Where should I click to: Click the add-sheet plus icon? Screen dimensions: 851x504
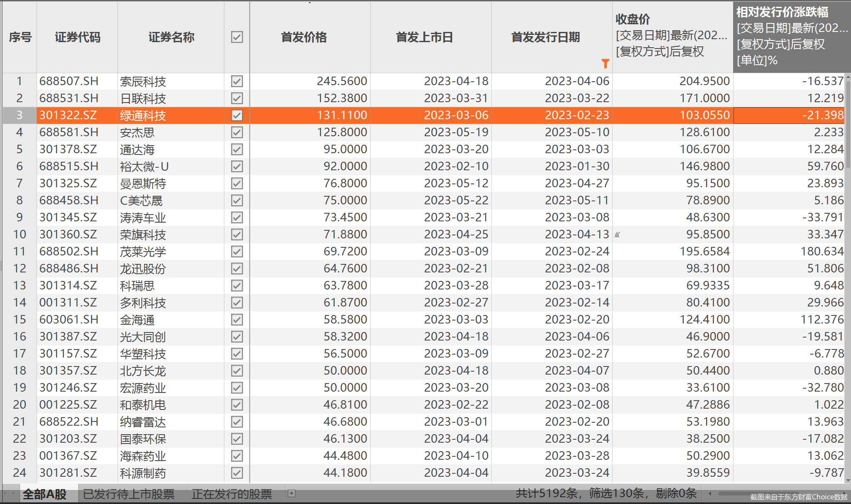[292, 493]
